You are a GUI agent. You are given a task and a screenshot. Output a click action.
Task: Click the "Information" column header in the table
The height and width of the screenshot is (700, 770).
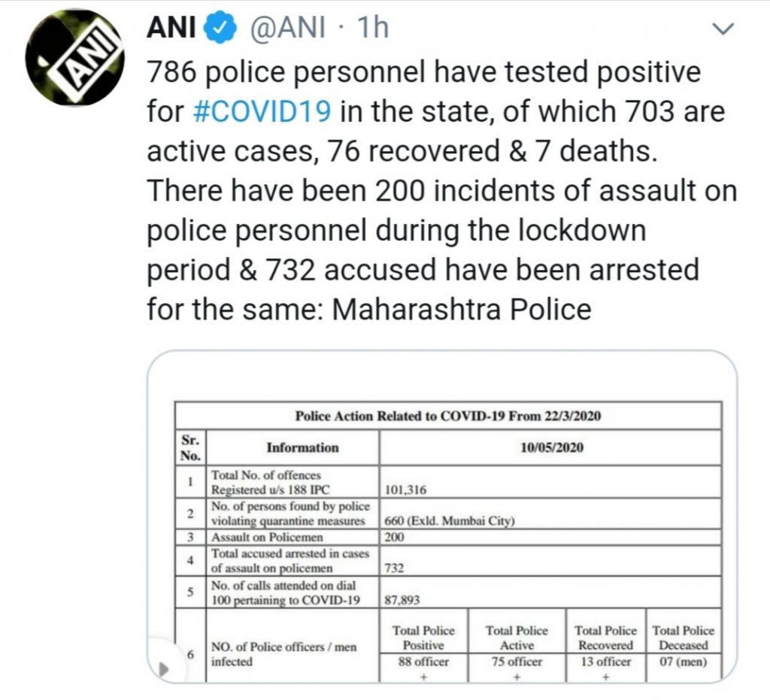(302, 447)
